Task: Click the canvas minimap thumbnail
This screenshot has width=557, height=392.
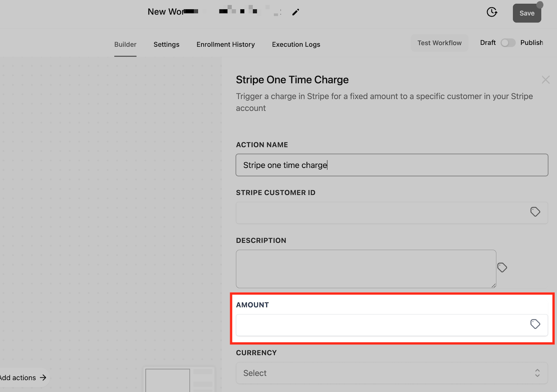Action: (x=179, y=380)
